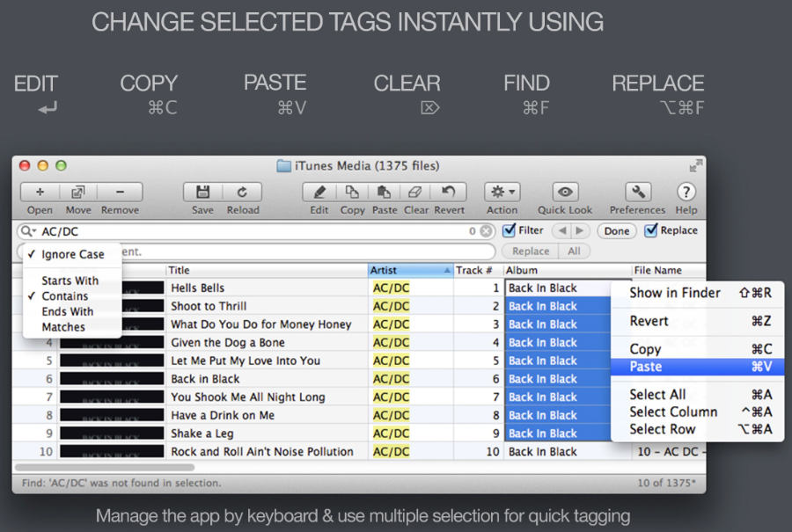The width and height of the screenshot is (792, 532).
Task: Toggle the Filter checkbox
Action: pos(510,230)
